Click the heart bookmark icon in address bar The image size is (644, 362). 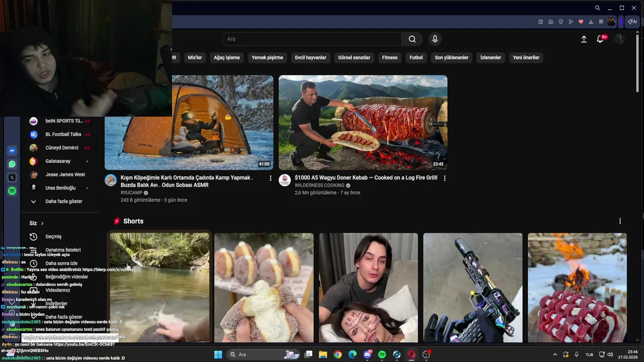click(581, 22)
